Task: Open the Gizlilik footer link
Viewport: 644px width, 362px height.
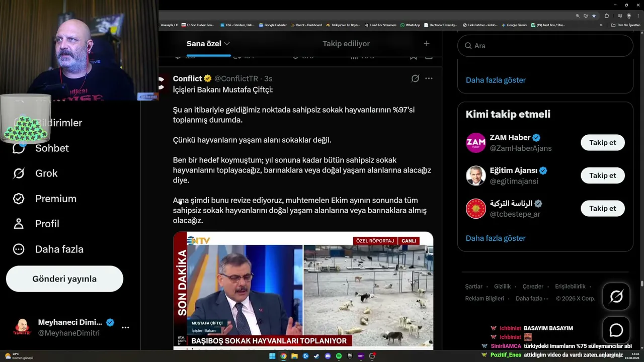Action: 502,287
